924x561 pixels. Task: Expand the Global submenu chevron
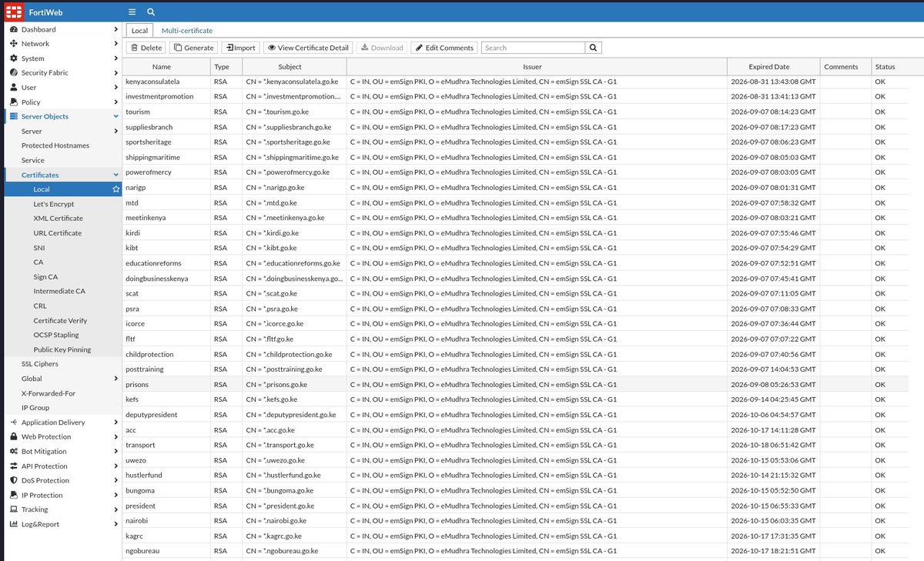coord(115,379)
